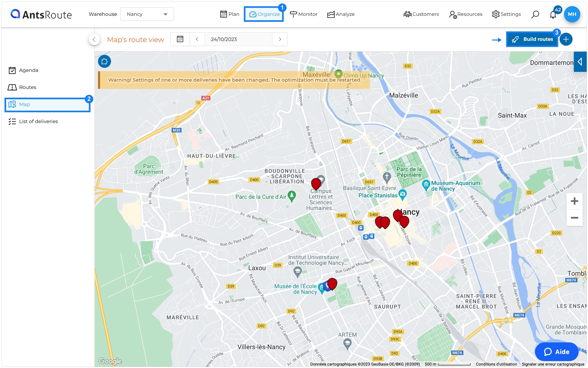This screenshot has width=588, height=368.
Task: Open the MH user profile avatar
Action: coord(572,14)
